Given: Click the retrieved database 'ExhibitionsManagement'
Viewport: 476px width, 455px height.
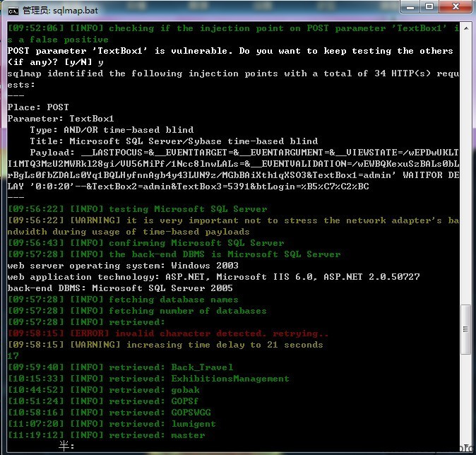Looking at the screenshot, I should [230, 379].
